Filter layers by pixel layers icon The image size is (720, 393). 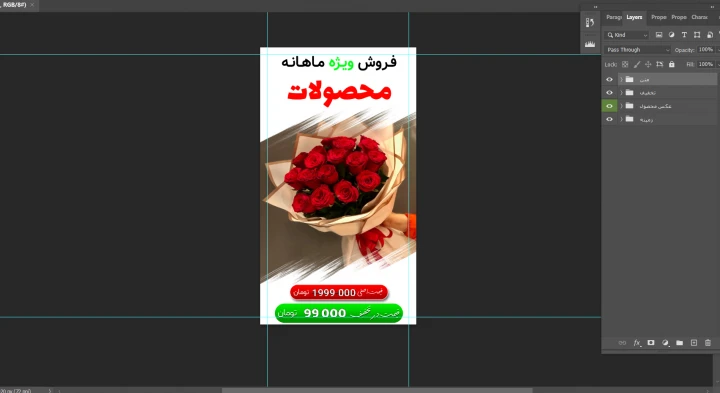click(x=659, y=35)
